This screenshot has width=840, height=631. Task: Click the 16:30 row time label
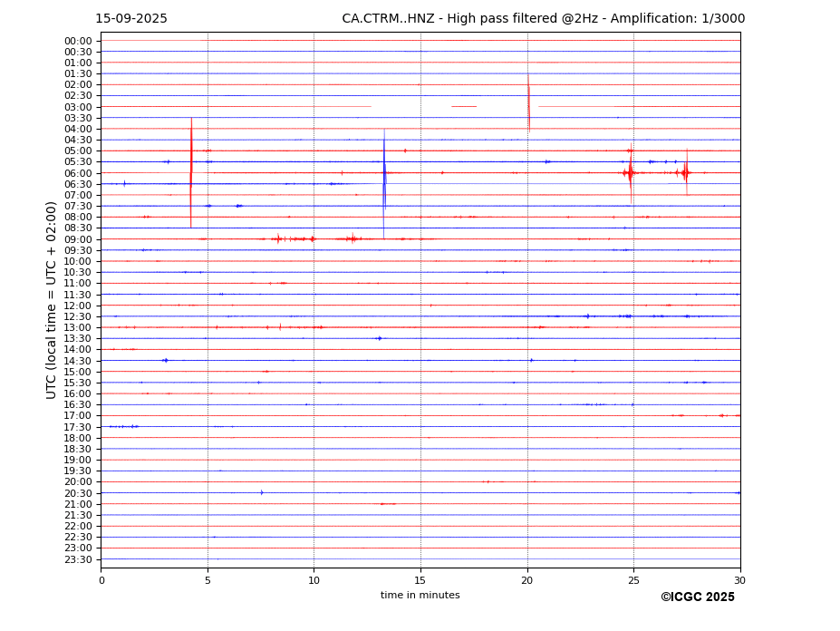78,405
